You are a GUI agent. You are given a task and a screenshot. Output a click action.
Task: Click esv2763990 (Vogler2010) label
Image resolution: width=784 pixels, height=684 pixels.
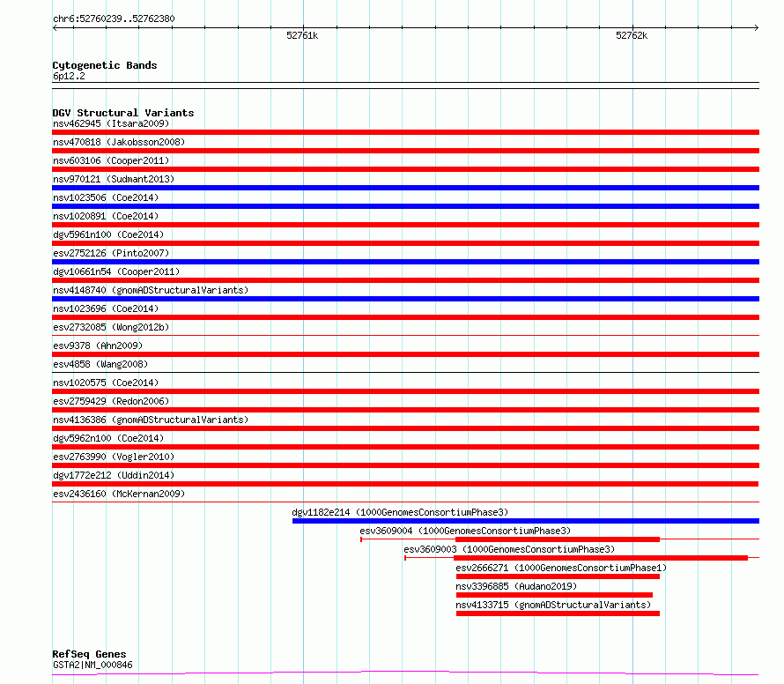click(x=114, y=457)
